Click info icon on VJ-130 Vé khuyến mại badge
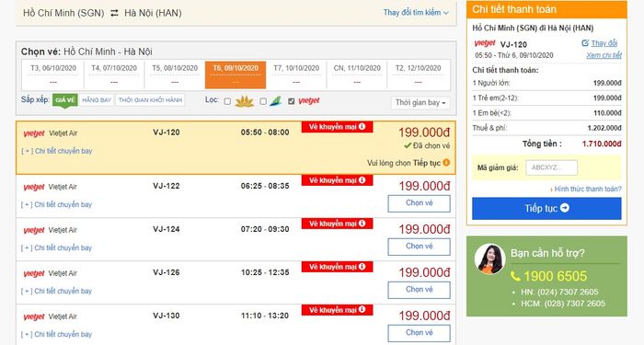Screen dimensions: 644x345 362,310
